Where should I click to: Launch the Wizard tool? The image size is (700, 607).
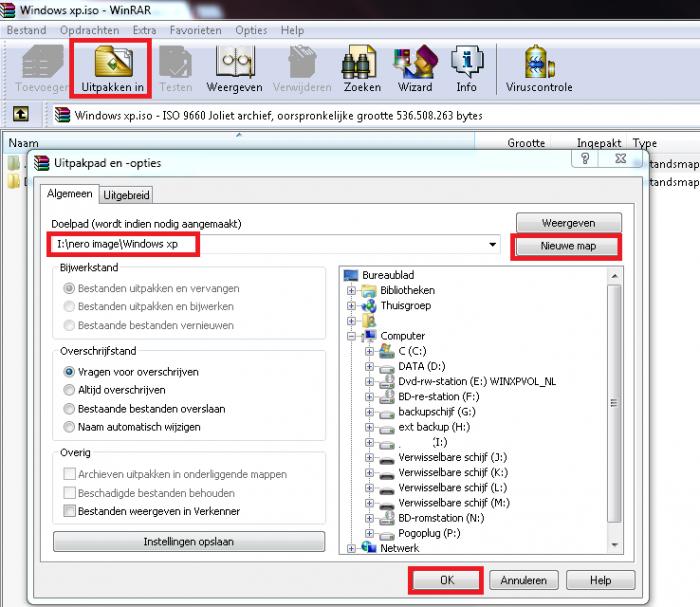415,68
